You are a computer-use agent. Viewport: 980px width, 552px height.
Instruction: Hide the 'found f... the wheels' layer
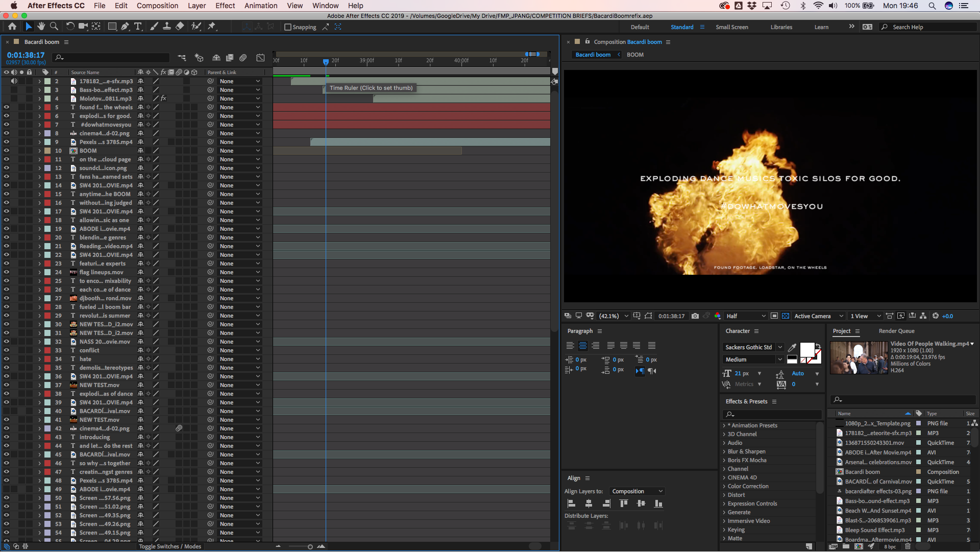pos(7,107)
